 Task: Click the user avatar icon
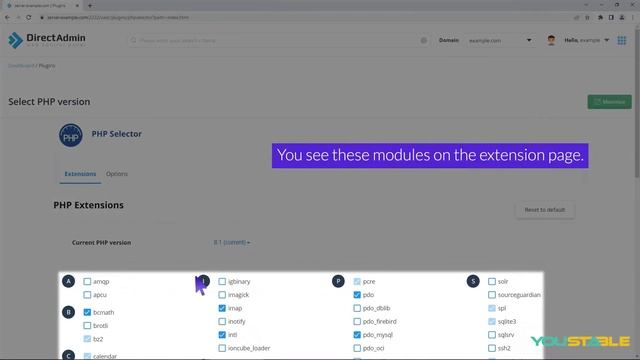551,40
